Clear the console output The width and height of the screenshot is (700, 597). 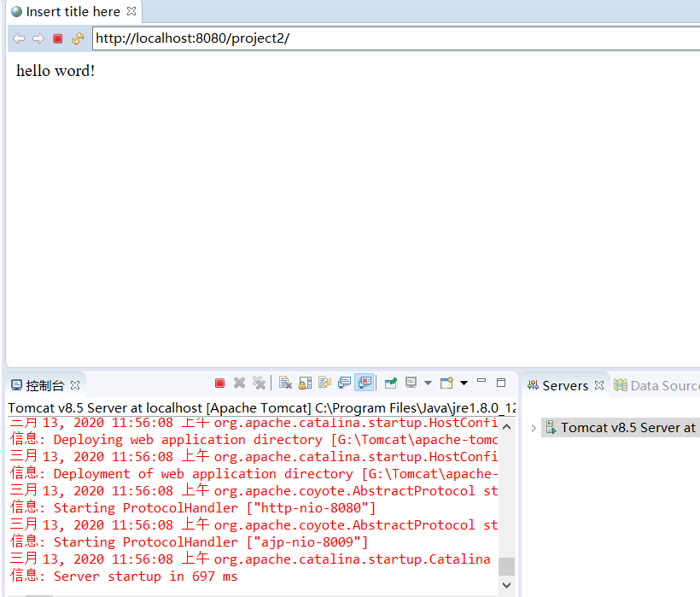(x=285, y=383)
